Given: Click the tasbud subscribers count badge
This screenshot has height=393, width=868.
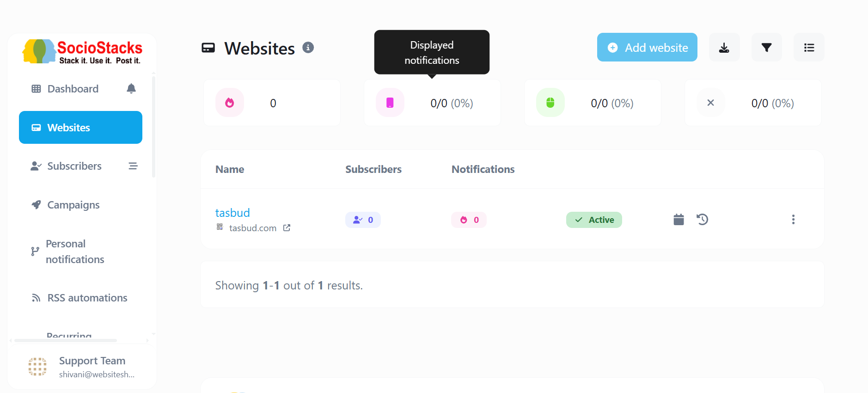Looking at the screenshot, I should [x=363, y=220].
